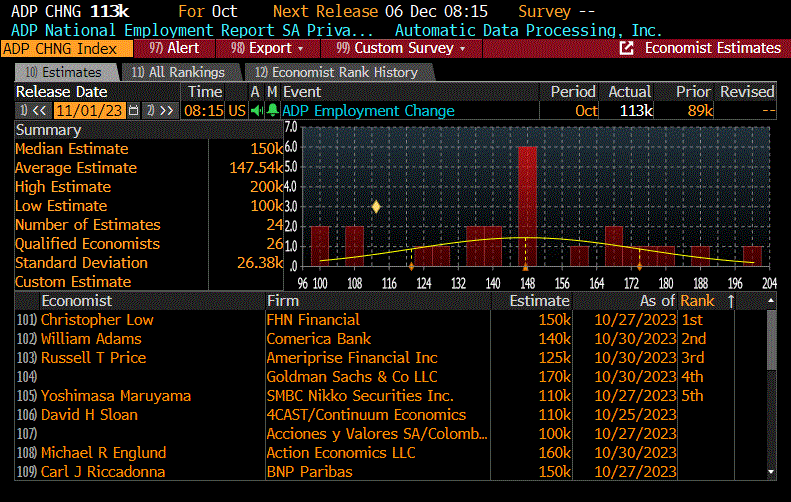Viewport: 791px width, 502px height.
Task: Click the High Estimate value 200k
Action: point(267,187)
